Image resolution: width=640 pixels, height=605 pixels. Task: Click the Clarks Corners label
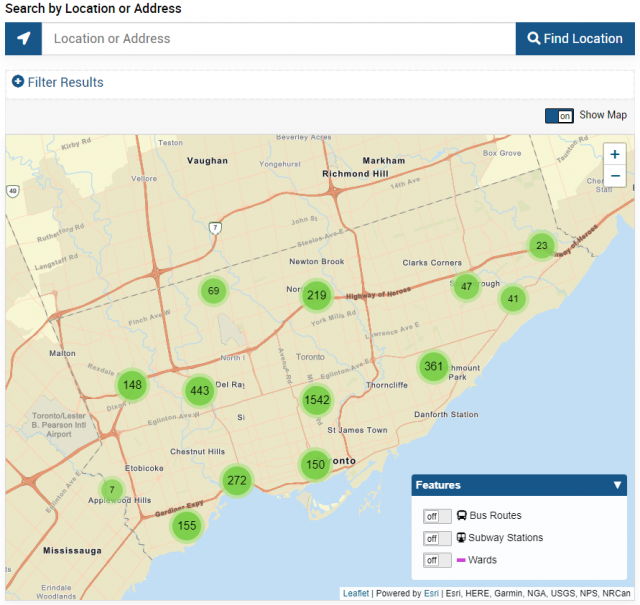pos(432,262)
